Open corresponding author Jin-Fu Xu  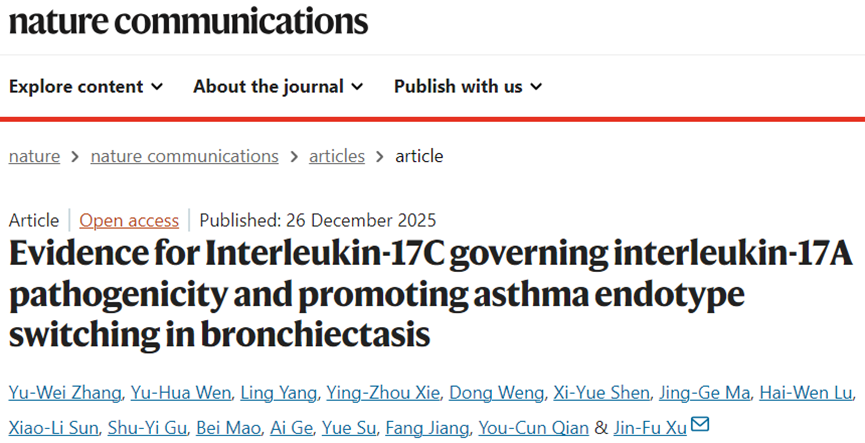(x=649, y=427)
